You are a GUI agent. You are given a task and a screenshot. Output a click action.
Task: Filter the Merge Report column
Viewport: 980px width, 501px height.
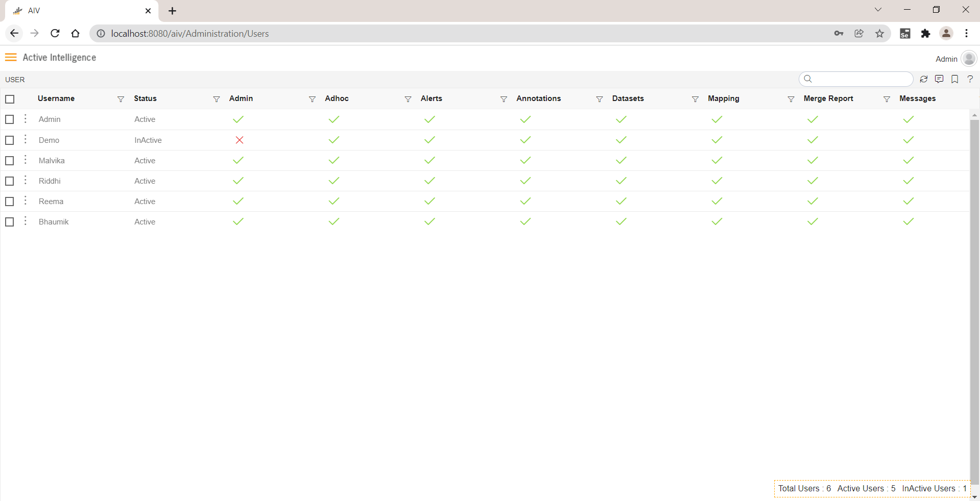[x=887, y=99]
